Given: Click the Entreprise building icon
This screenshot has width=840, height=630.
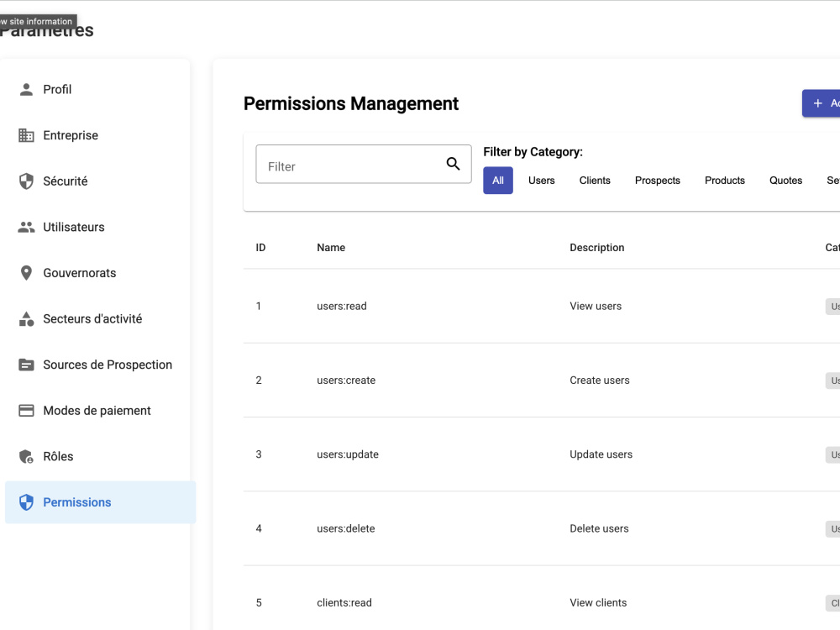Looking at the screenshot, I should [x=26, y=135].
